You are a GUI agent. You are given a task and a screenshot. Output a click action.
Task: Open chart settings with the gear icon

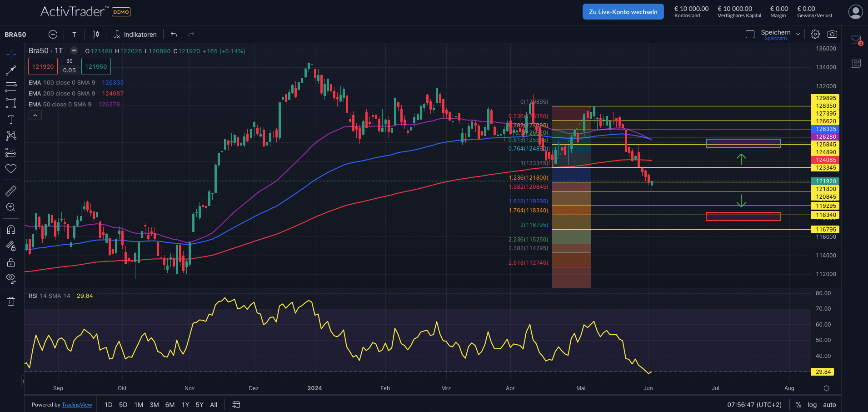tap(815, 34)
